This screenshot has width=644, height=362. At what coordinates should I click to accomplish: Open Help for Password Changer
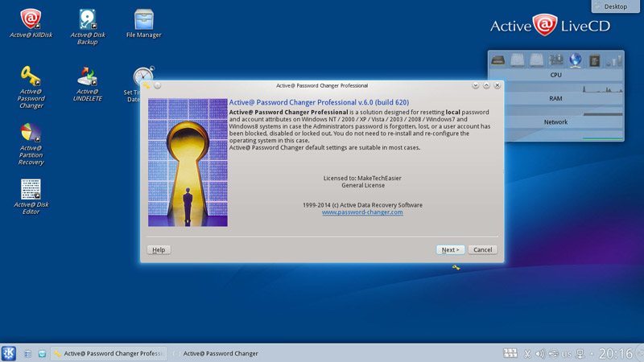(159, 249)
